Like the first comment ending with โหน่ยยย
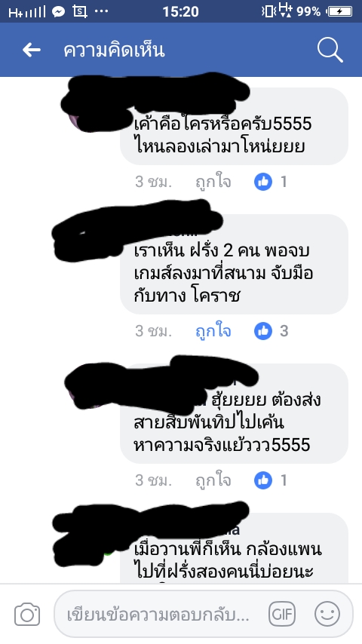 tap(213, 182)
